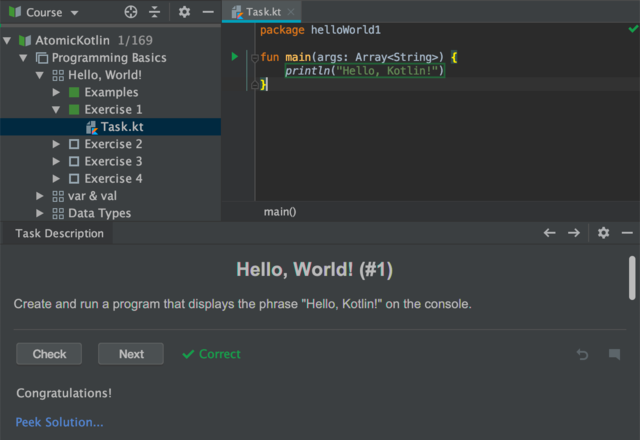This screenshot has height=440, width=640.
Task: Expand the Exercise 3 node
Action: tap(56, 161)
